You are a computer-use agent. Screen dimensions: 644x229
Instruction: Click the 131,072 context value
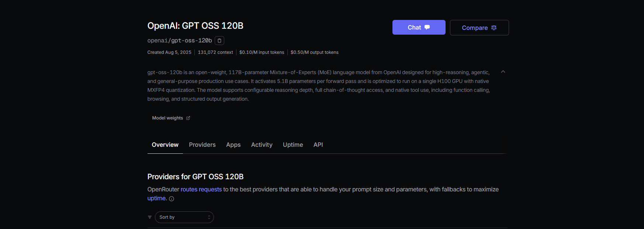[x=215, y=52]
